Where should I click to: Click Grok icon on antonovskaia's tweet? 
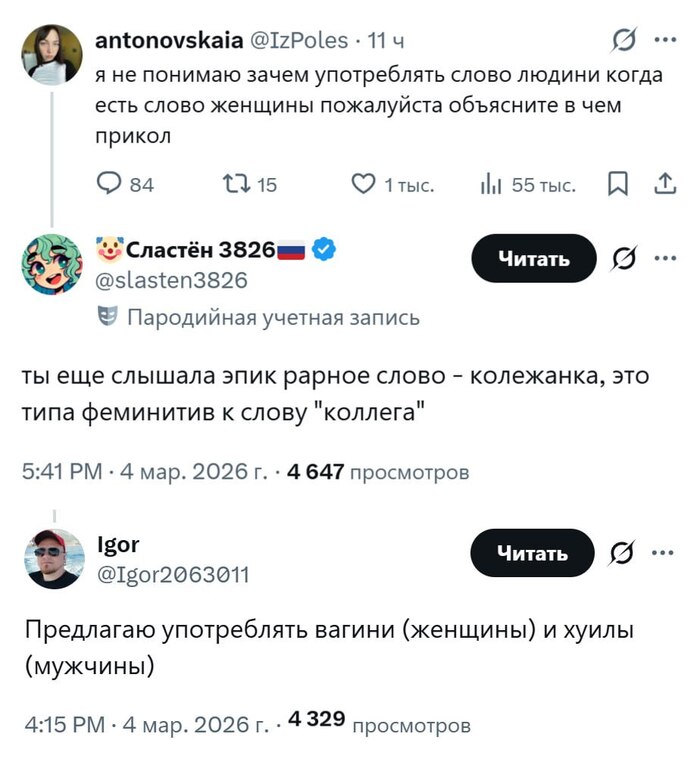coord(623,41)
